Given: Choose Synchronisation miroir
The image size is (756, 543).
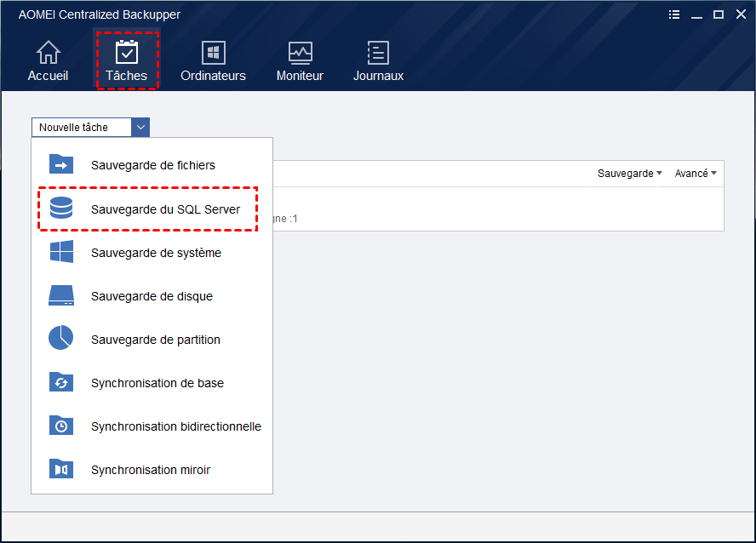Looking at the screenshot, I should [152, 469].
